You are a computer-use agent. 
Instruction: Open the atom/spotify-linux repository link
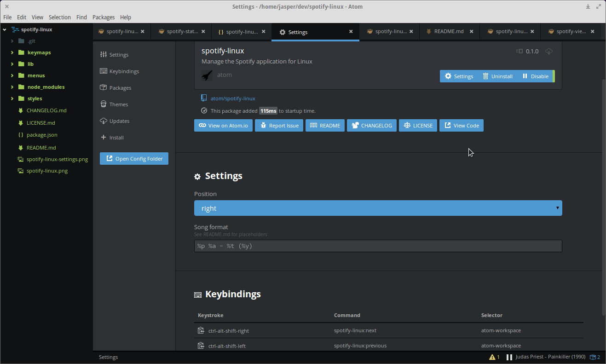[x=233, y=98]
